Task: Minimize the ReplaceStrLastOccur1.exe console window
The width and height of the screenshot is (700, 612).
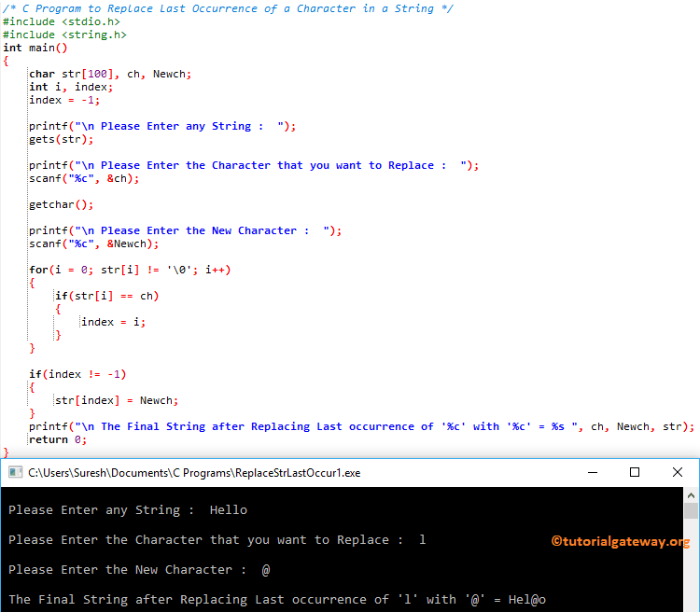Action: pos(593,472)
